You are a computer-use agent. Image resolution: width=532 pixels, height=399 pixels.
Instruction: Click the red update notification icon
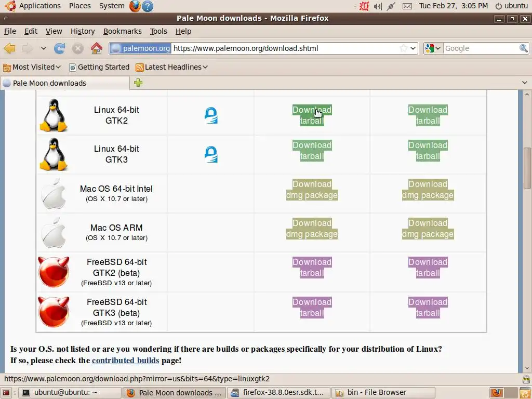364,6
